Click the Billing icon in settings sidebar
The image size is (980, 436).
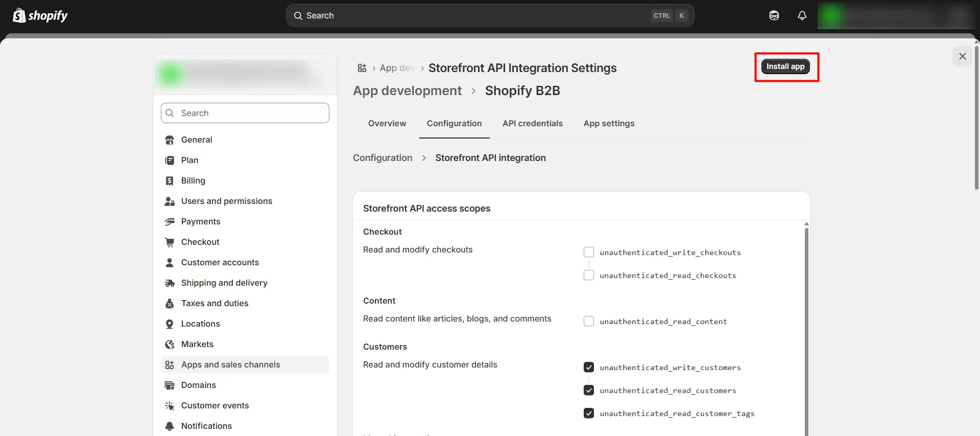click(x=170, y=181)
